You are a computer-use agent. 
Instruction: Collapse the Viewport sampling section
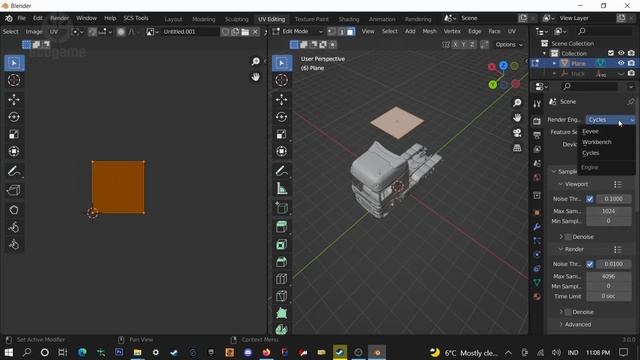560,184
